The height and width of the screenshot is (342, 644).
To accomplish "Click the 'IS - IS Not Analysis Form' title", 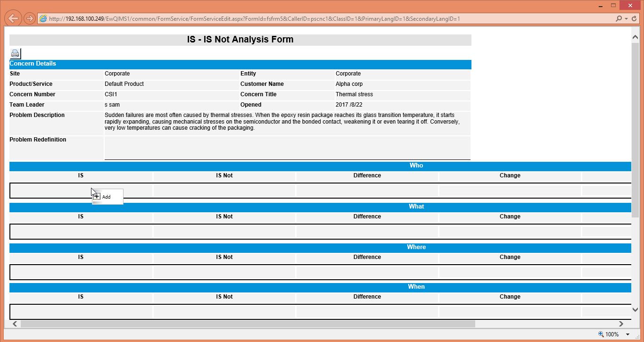I will 240,40.
